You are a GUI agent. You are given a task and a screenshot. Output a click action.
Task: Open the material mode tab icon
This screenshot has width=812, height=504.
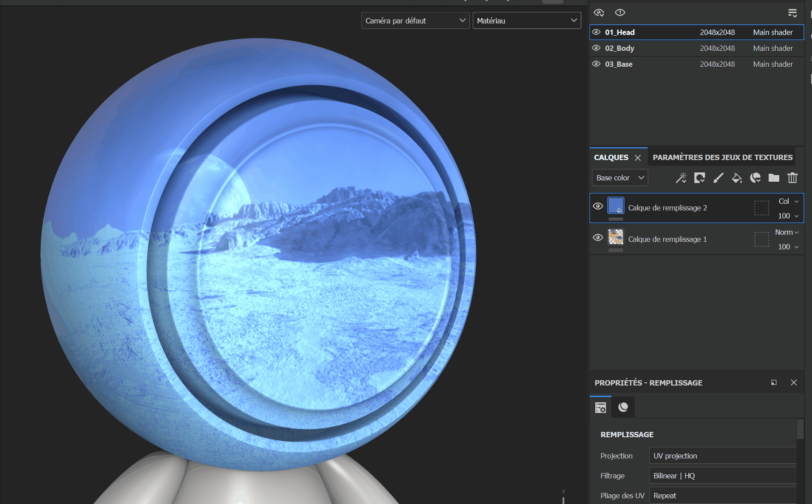pyautogui.click(x=623, y=407)
